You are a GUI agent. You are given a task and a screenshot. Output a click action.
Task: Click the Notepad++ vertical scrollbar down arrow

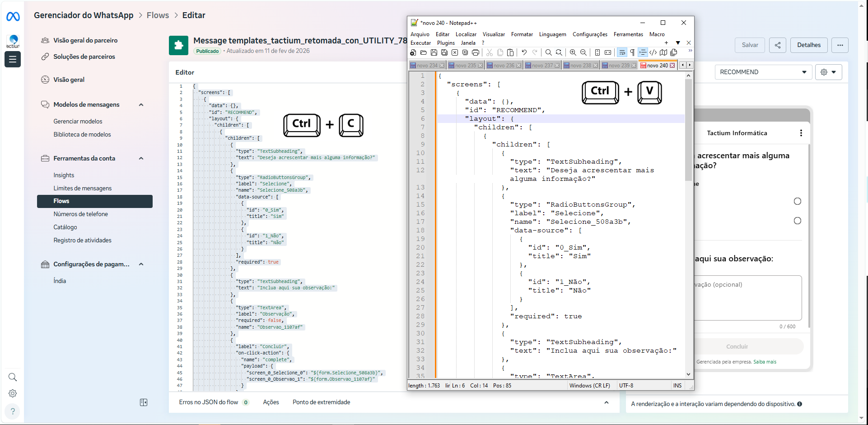(x=688, y=374)
